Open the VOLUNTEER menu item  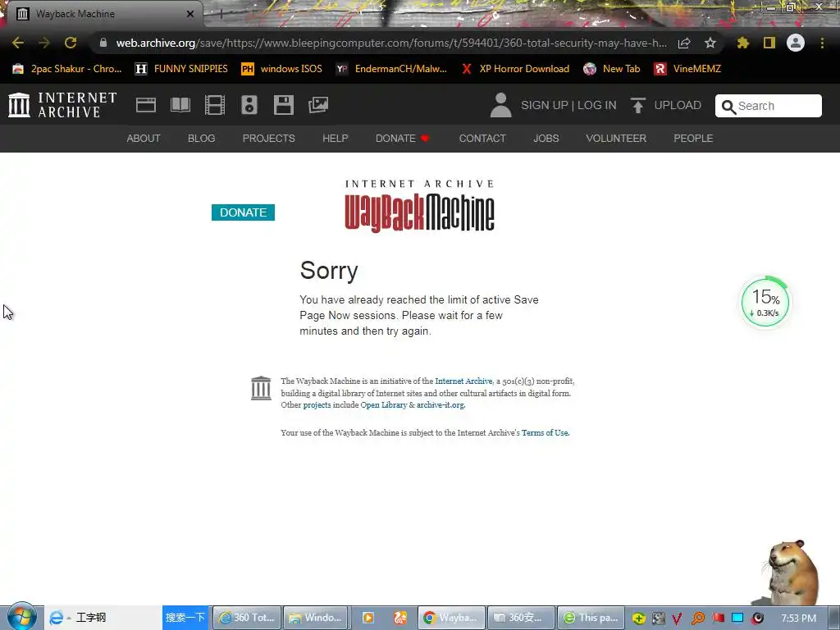[x=616, y=138]
